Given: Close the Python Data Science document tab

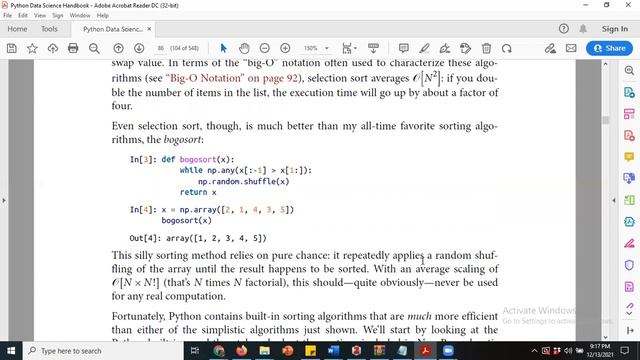Looking at the screenshot, I should [x=149, y=29].
